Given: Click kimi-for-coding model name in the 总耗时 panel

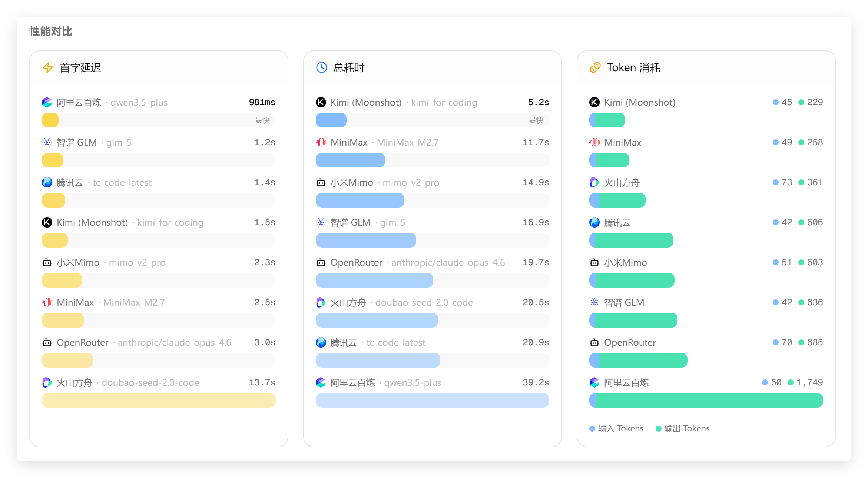Looking at the screenshot, I should tap(444, 102).
